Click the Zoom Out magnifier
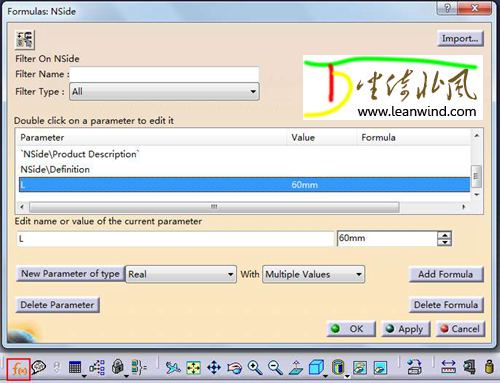Screen dimensions: 500x383 tap(275, 368)
